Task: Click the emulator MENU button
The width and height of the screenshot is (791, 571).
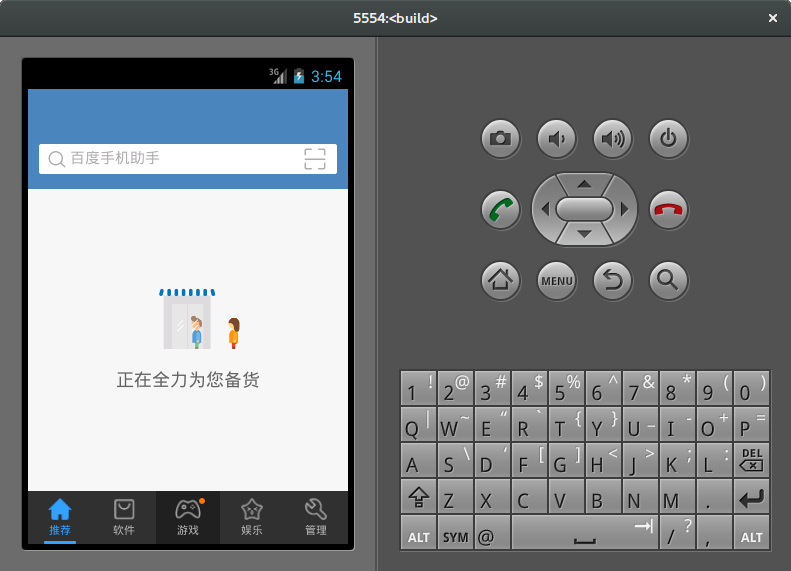Action: tap(556, 280)
